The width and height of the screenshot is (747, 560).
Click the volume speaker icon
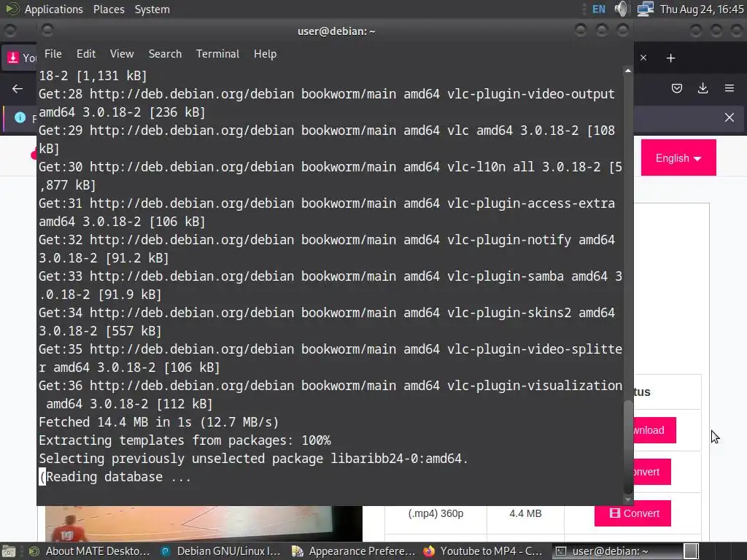pyautogui.click(x=622, y=9)
